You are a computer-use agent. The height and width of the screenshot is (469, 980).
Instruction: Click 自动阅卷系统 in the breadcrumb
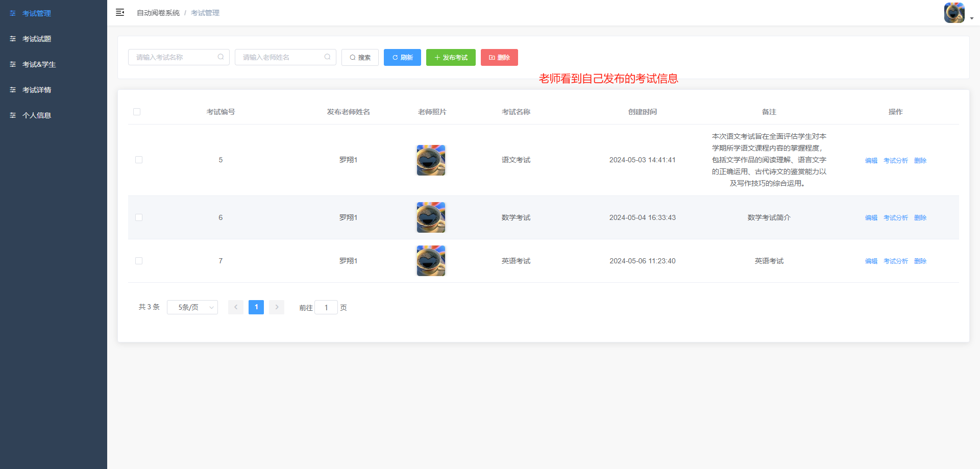(158, 12)
